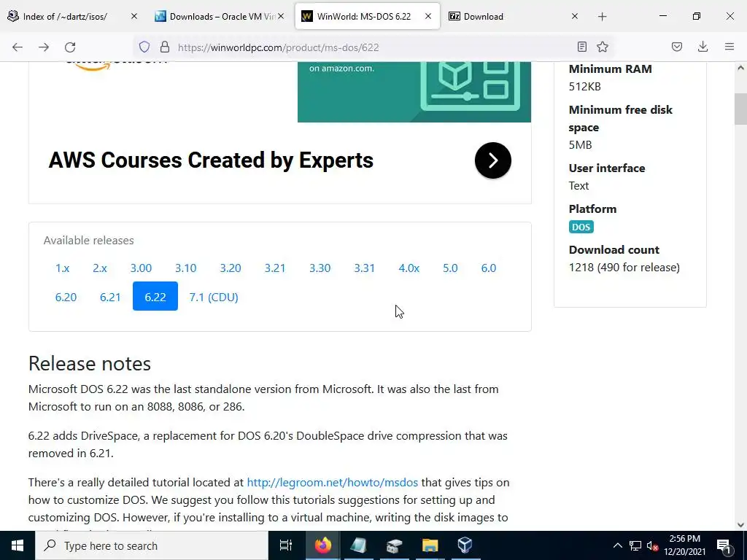Reload the current page

[70, 47]
